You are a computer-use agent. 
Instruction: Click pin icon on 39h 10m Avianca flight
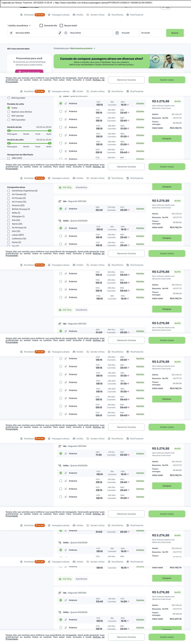click(66, 331)
